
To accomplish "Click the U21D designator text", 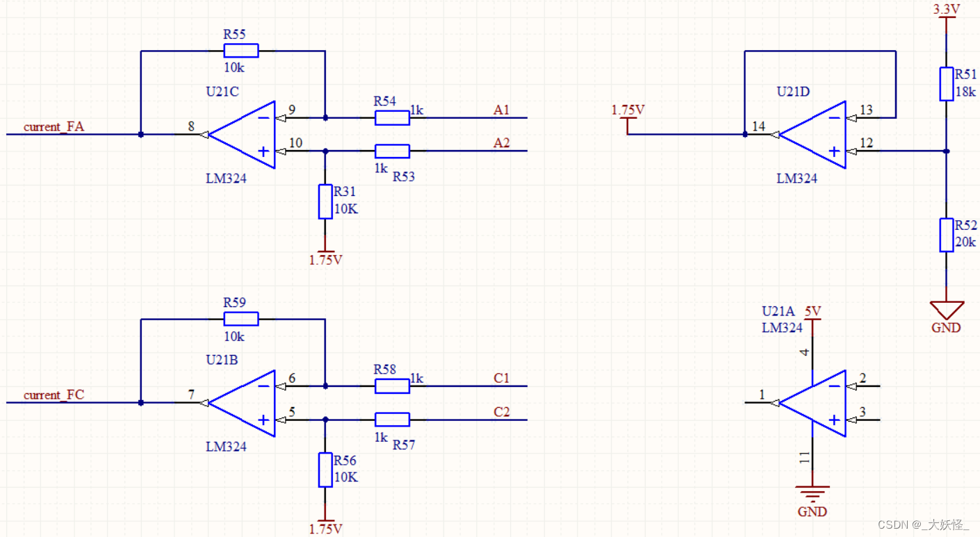I will tap(794, 91).
